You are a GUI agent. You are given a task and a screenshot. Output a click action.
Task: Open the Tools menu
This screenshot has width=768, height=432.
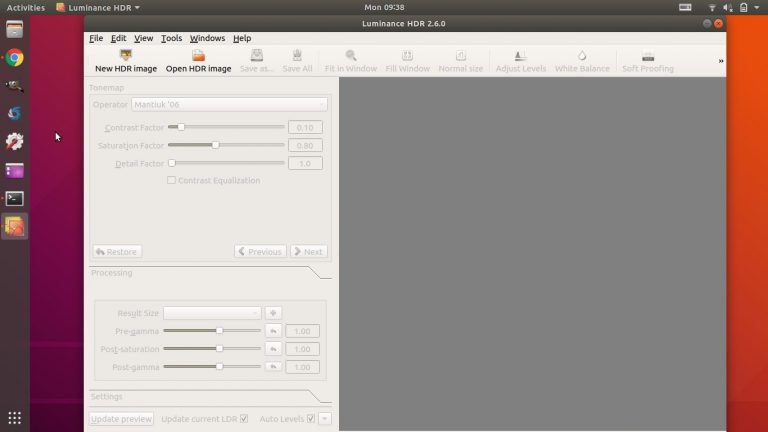click(171, 38)
